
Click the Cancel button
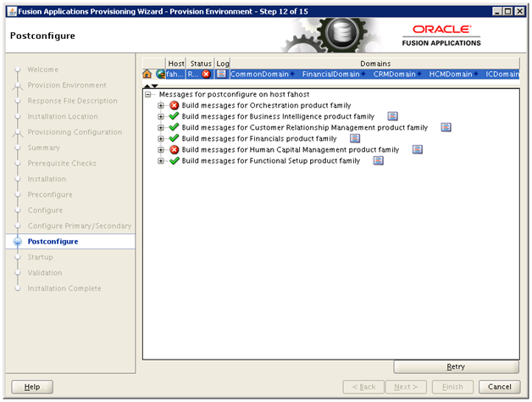[500, 387]
